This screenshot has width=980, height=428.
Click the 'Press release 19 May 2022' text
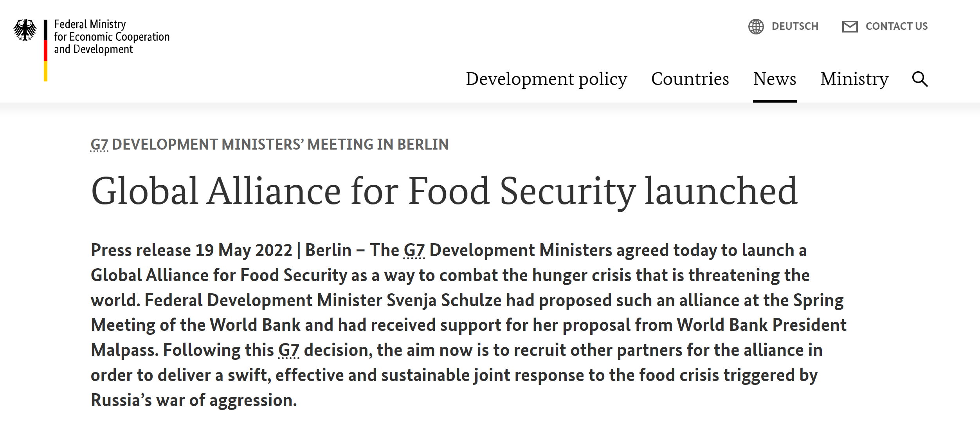point(191,250)
